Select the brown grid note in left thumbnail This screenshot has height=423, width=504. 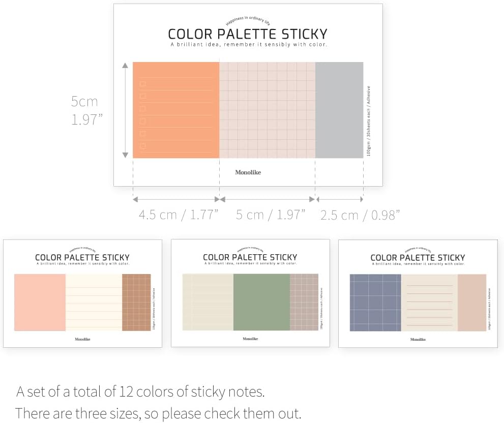[136, 303]
